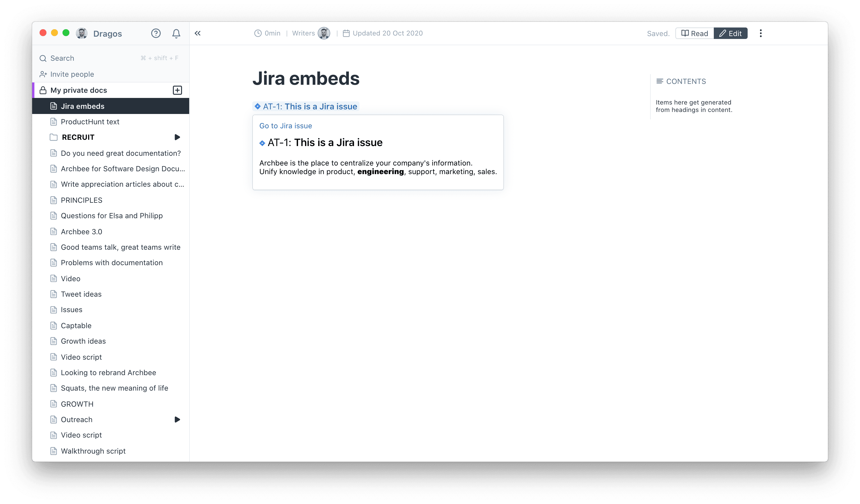Open the help question mark icon
Screen dimensions: 860x504
[x=156, y=34]
